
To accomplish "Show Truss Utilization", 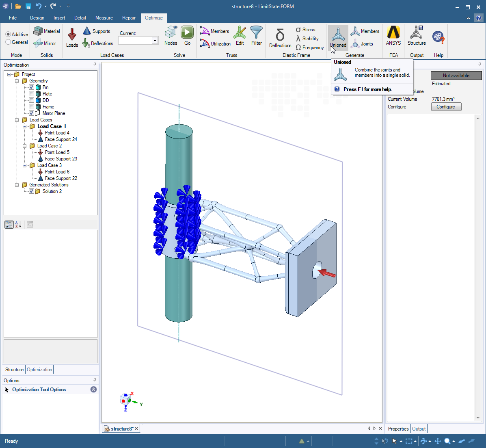I will point(215,44).
